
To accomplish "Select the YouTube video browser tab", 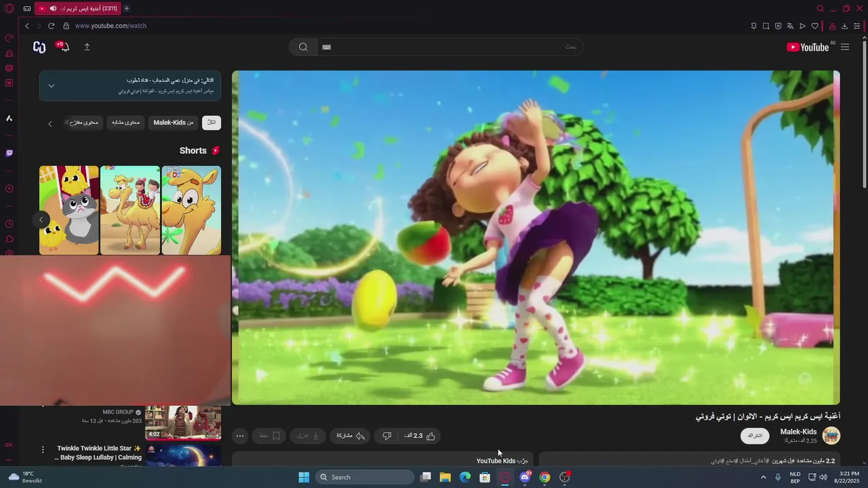I will pos(78,9).
